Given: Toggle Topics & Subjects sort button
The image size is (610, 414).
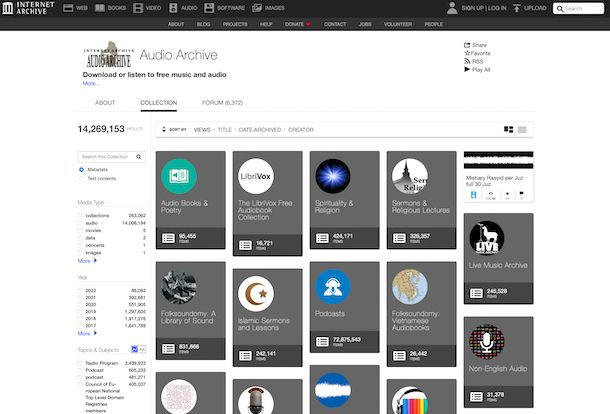Looking at the screenshot, I should [x=138, y=349].
